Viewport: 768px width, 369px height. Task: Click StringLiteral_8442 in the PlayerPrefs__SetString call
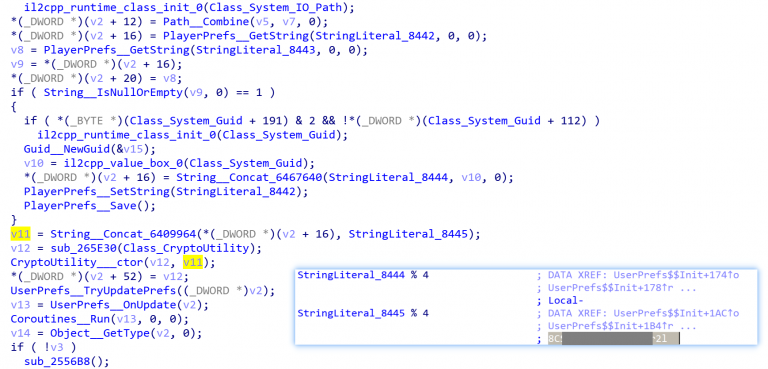tap(236, 192)
